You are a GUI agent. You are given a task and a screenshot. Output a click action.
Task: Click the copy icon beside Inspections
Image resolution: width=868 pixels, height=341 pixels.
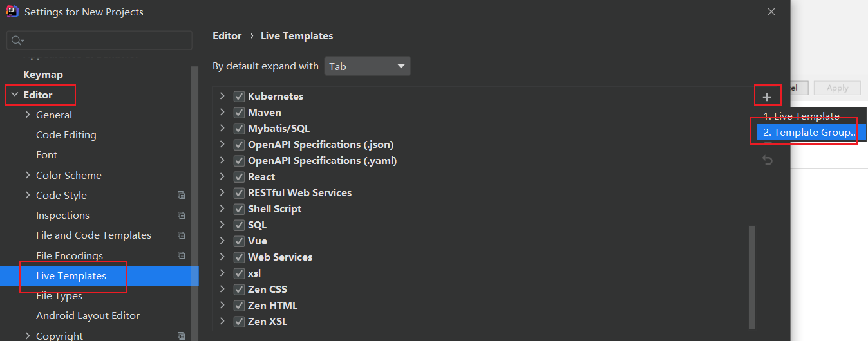[x=181, y=216]
